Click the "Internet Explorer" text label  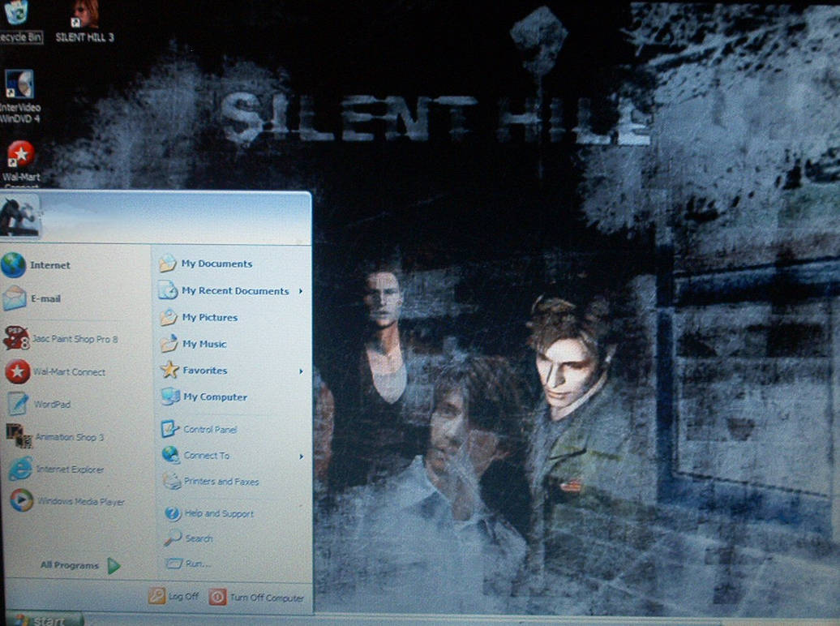71,469
